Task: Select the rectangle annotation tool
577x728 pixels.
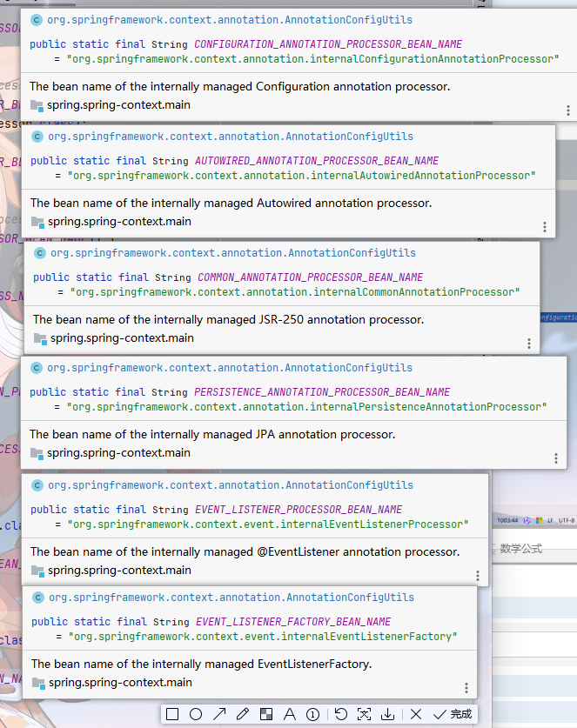Action: click(172, 713)
